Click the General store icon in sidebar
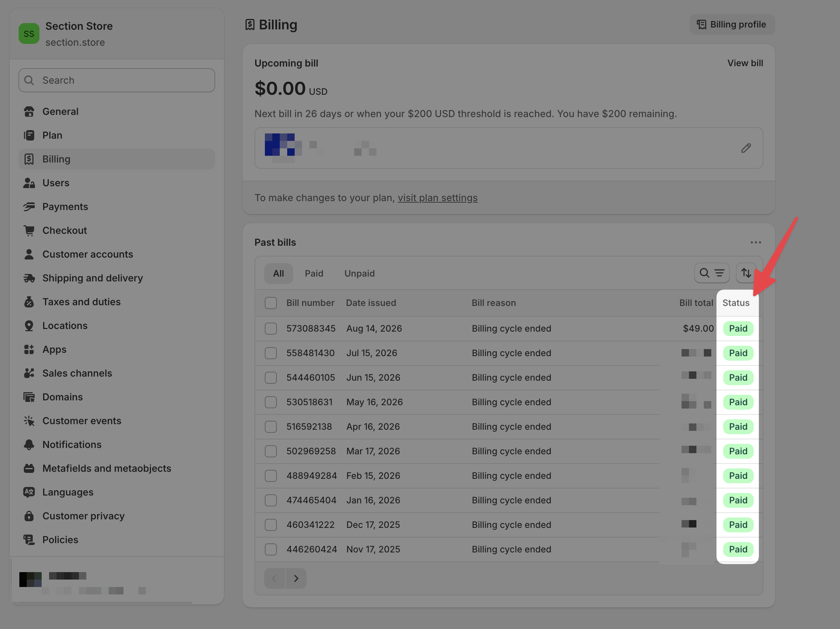 point(29,112)
